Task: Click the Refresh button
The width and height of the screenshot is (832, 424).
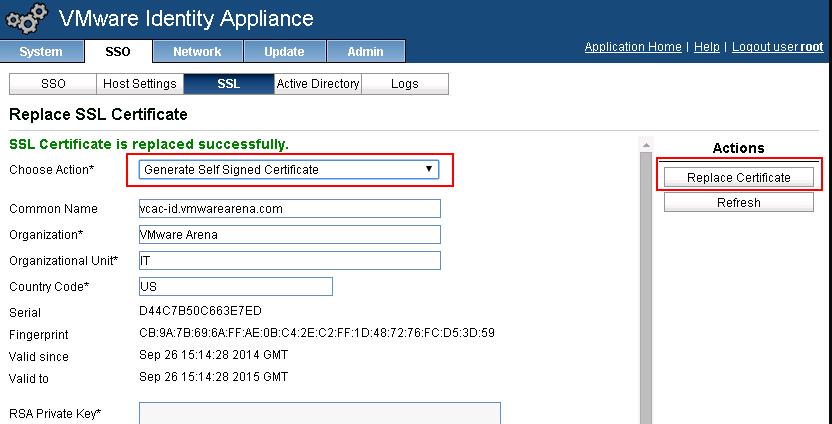Action: (739, 202)
